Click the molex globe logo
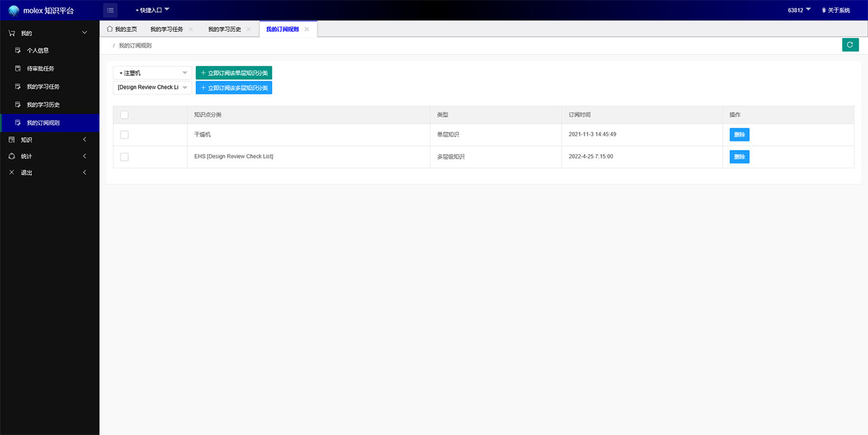868x435 pixels. pyautogui.click(x=14, y=10)
